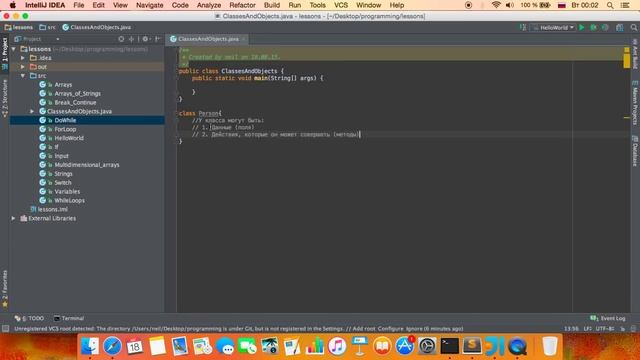This screenshot has height=360, width=640.
Task: Click the yellow inspection indicator square
Action: tap(627, 50)
